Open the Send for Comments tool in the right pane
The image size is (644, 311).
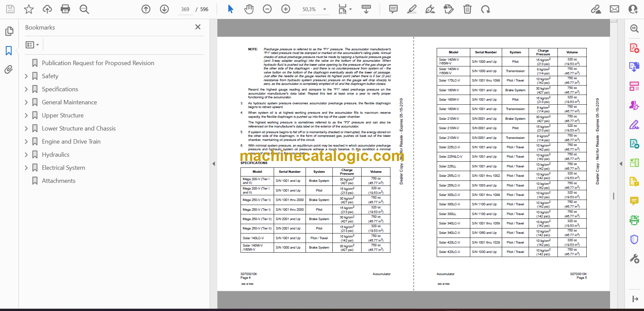pos(634,144)
